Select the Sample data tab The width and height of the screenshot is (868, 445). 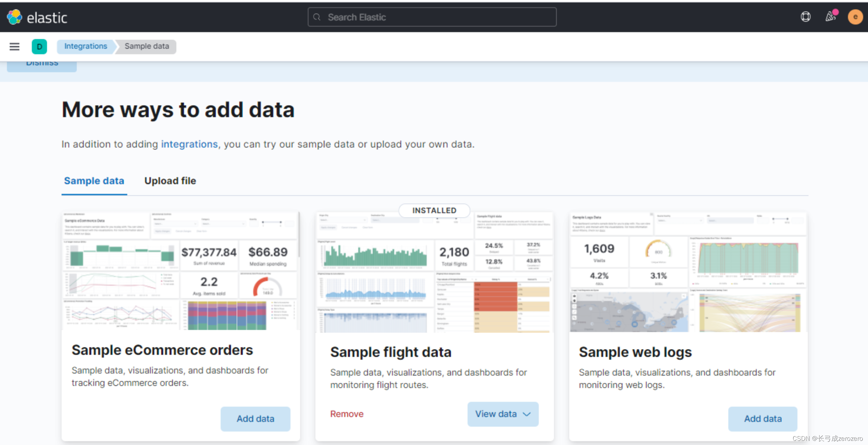point(94,181)
